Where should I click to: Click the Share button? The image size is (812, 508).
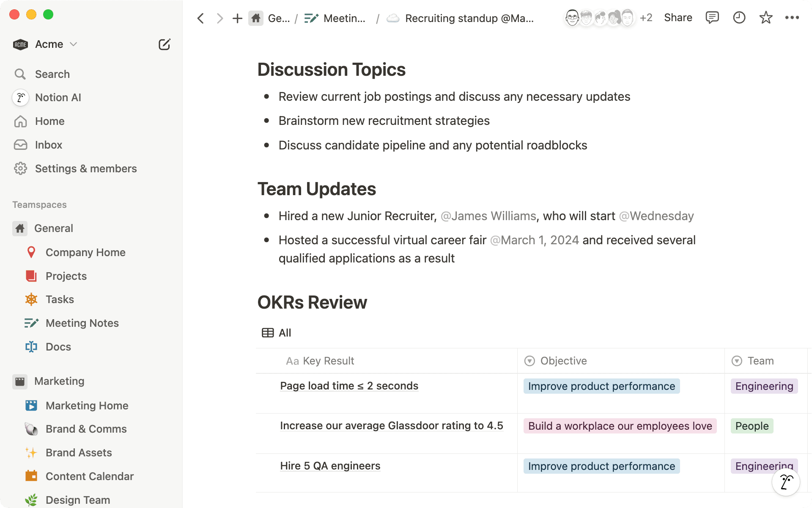(678, 17)
